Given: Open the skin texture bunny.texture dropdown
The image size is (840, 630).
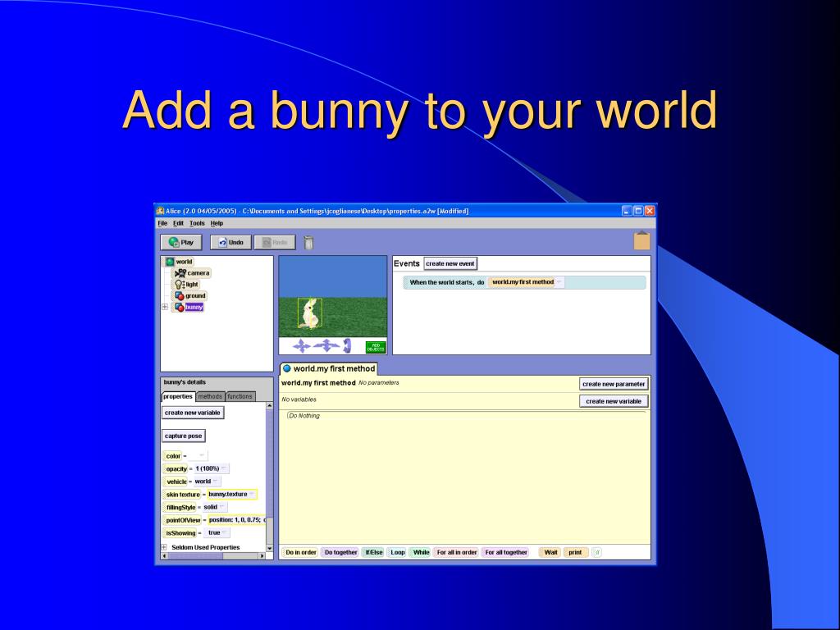Looking at the screenshot, I should coord(232,495).
